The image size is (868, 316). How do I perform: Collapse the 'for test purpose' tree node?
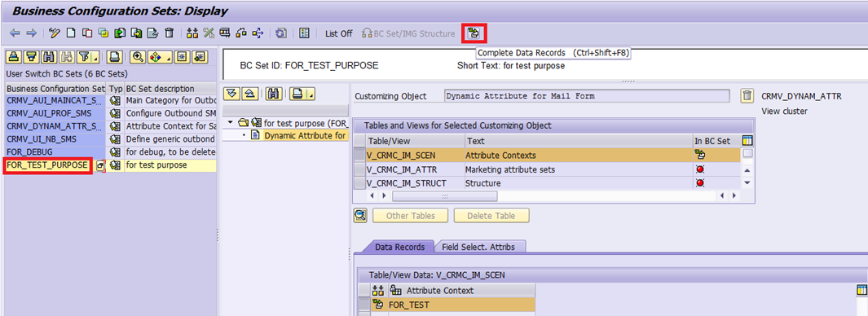click(231, 123)
